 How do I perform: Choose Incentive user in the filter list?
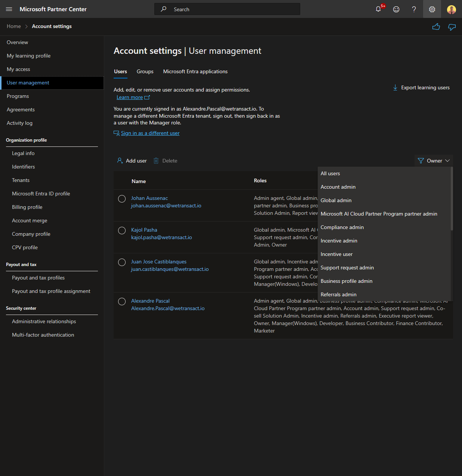click(x=384, y=254)
